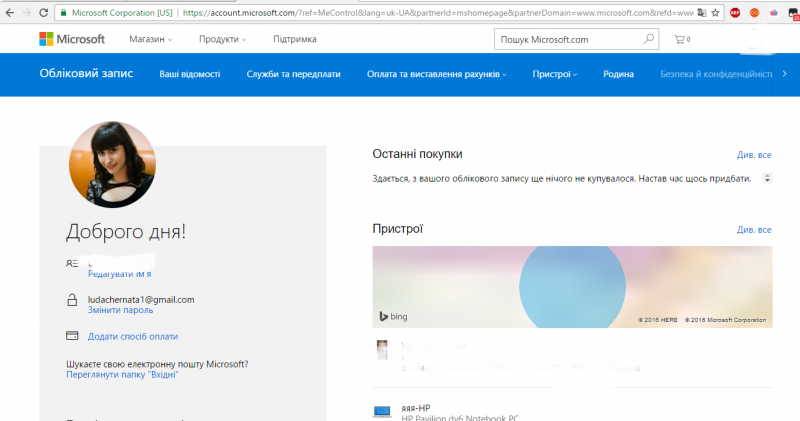The height and width of the screenshot is (421, 800).
Task: Expand the Магазин menu
Action: [x=151, y=39]
